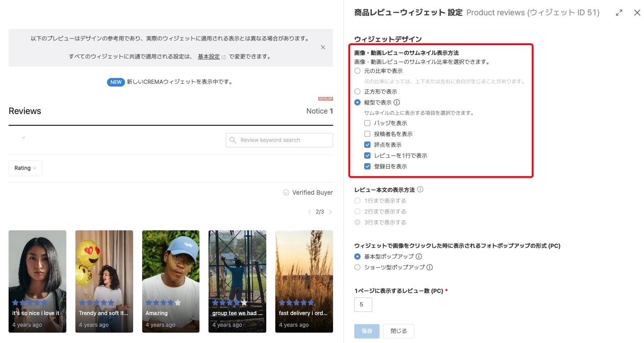Show info for 基本型ポップアップ
The image size is (644, 343).
419,256
